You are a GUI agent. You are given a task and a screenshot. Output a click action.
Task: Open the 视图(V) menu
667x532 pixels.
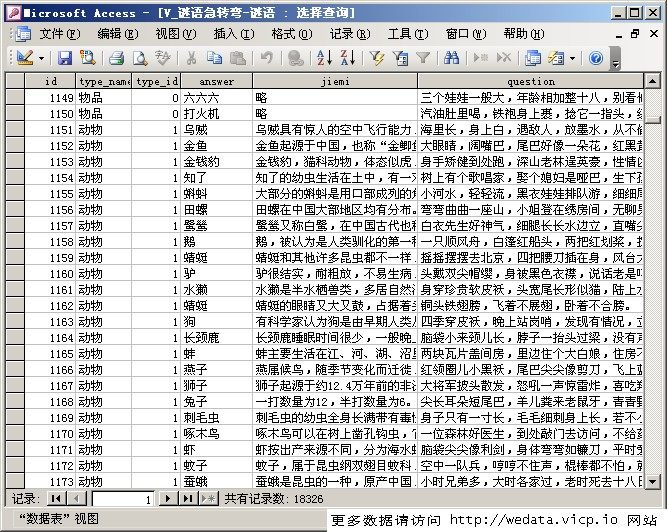pyautogui.click(x=176, y=34)
